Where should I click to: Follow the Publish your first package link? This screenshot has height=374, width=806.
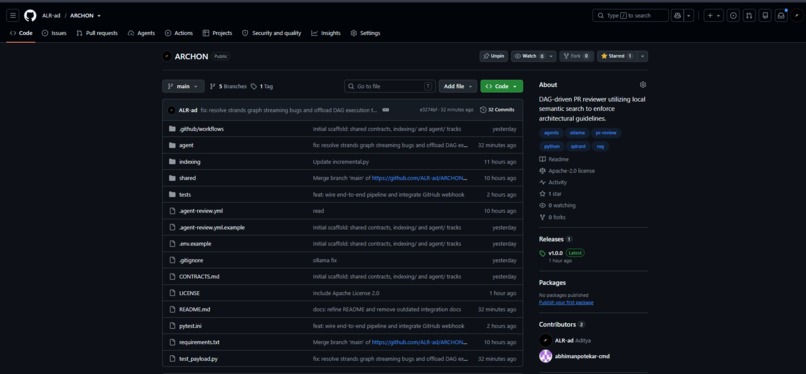click(x=566, y=303)
